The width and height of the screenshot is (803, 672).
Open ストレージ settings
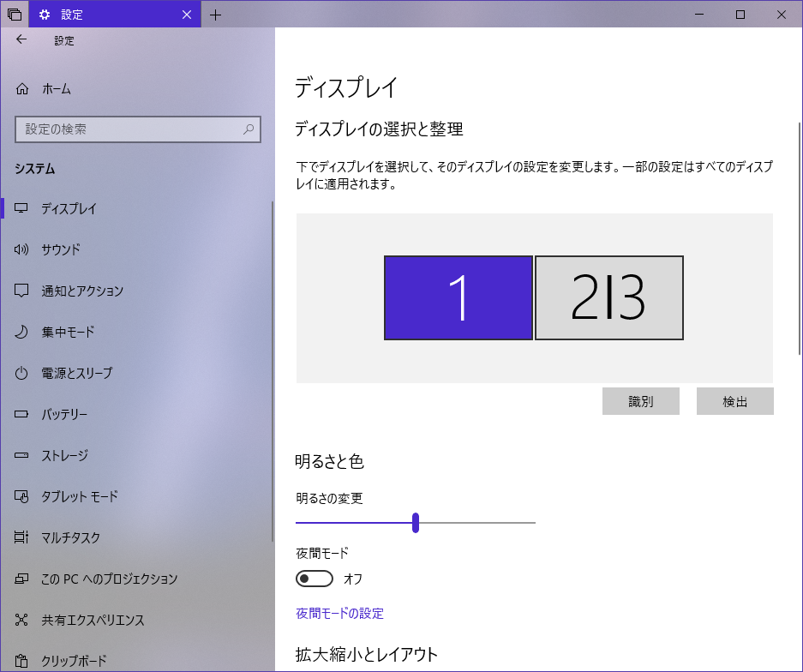[x=136, y=455]
